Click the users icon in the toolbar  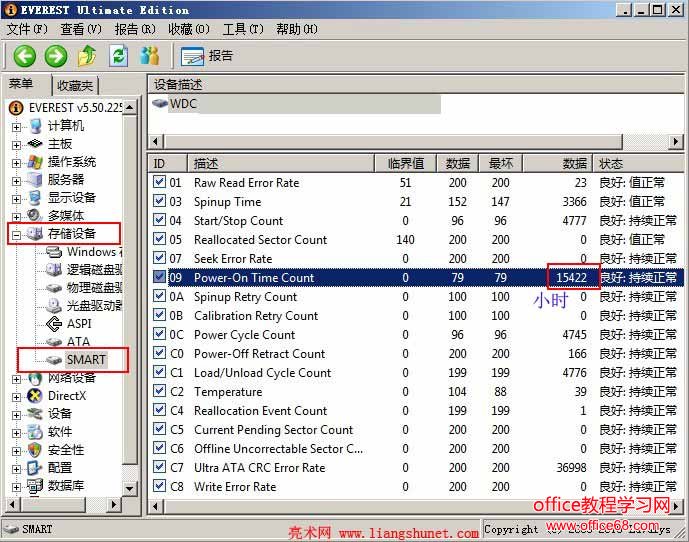(x=150, y=56)
